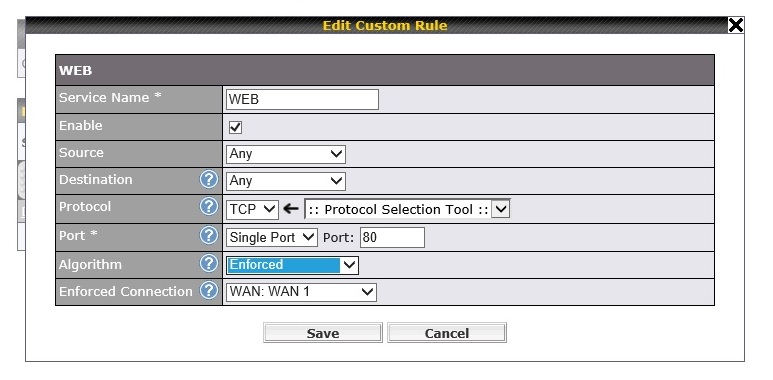Screen dimensions: 773x380
Task: Click the WEB section header
Action: click(385, 70)
